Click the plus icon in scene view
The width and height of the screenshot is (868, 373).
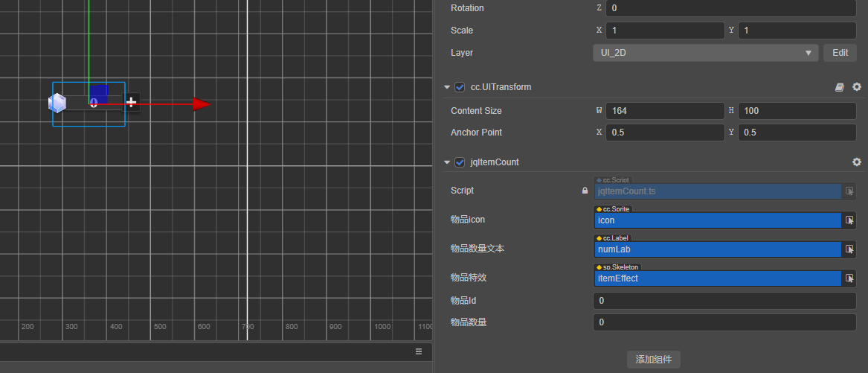click(x=131, y=102)
